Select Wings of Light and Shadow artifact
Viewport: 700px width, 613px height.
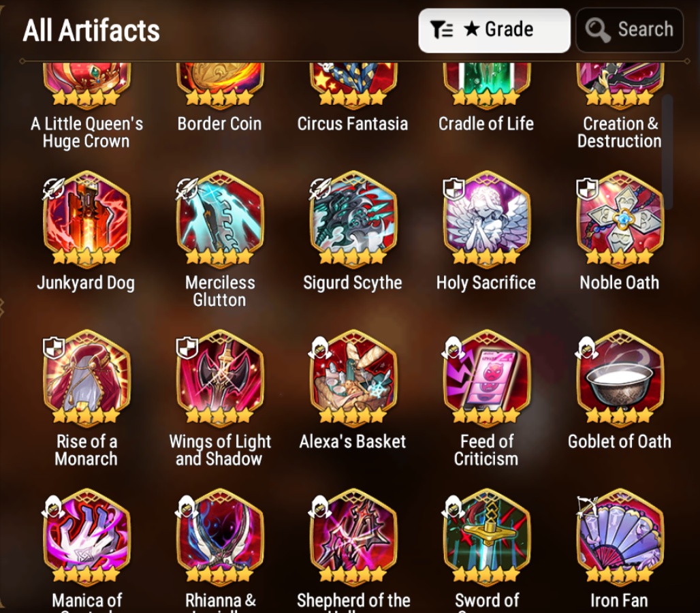point(220,378)
